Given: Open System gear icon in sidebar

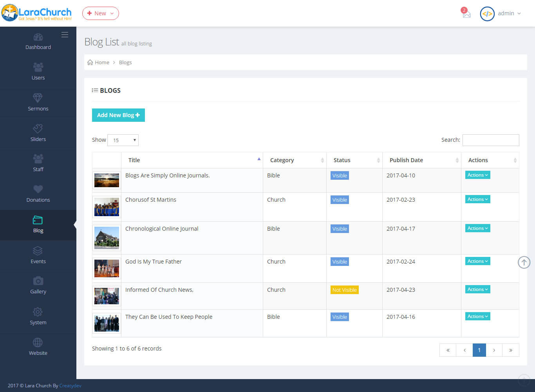Looking at the screenshot, I should click(38, 312).
